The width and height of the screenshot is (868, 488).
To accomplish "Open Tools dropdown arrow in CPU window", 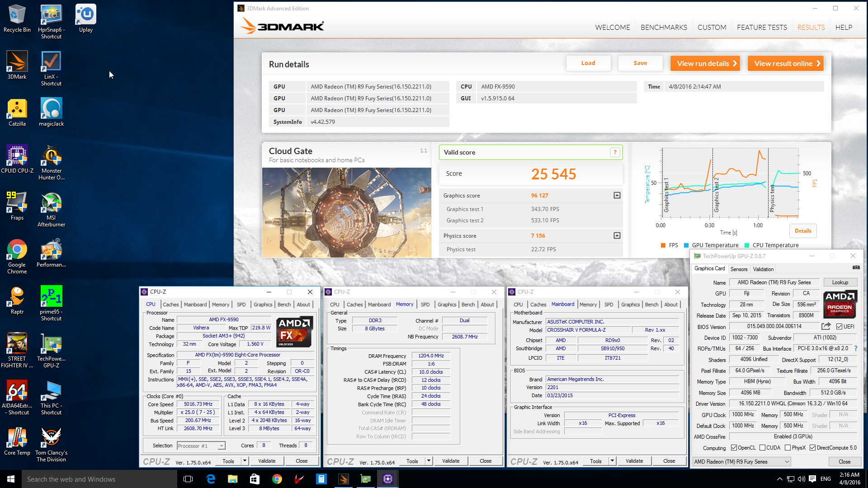I will point(245,461).
